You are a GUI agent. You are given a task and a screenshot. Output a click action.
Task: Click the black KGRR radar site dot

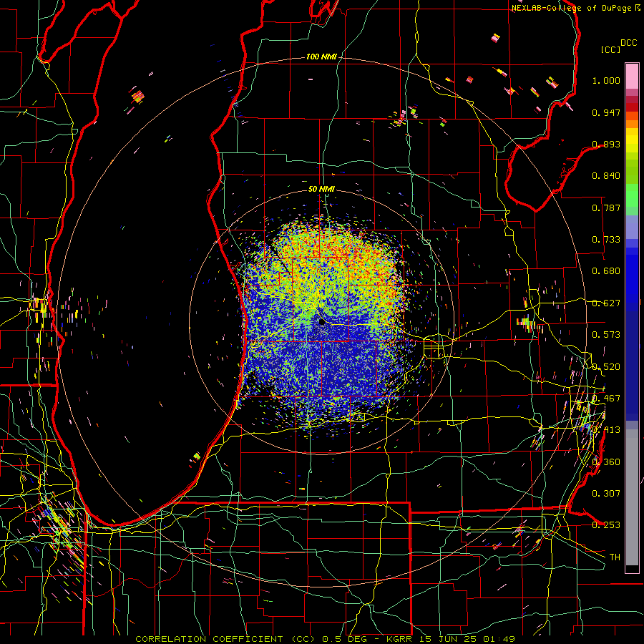[x=322, y=322]
